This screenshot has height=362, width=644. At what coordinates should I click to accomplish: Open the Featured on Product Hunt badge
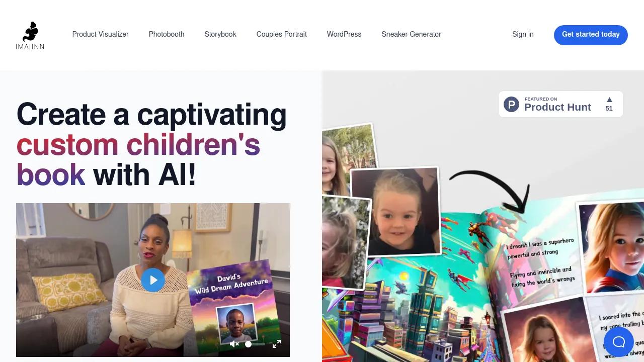[561, 104]
